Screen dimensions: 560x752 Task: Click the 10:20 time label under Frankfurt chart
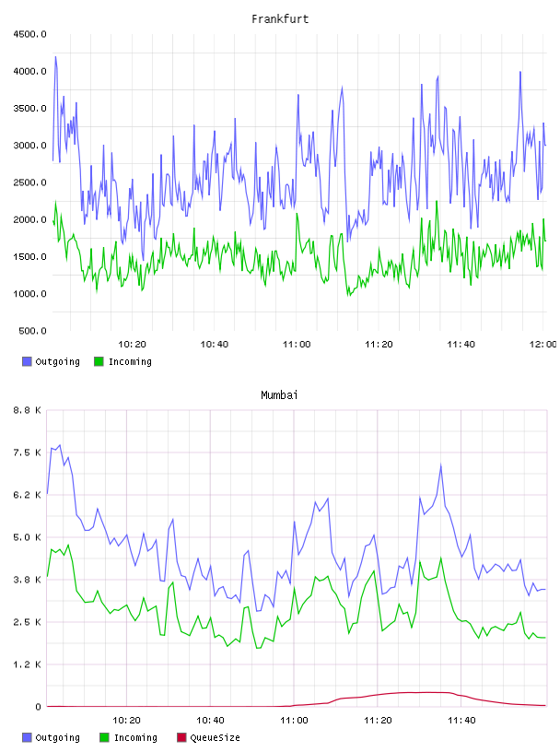pyautogui.click(x=132, y=345)
